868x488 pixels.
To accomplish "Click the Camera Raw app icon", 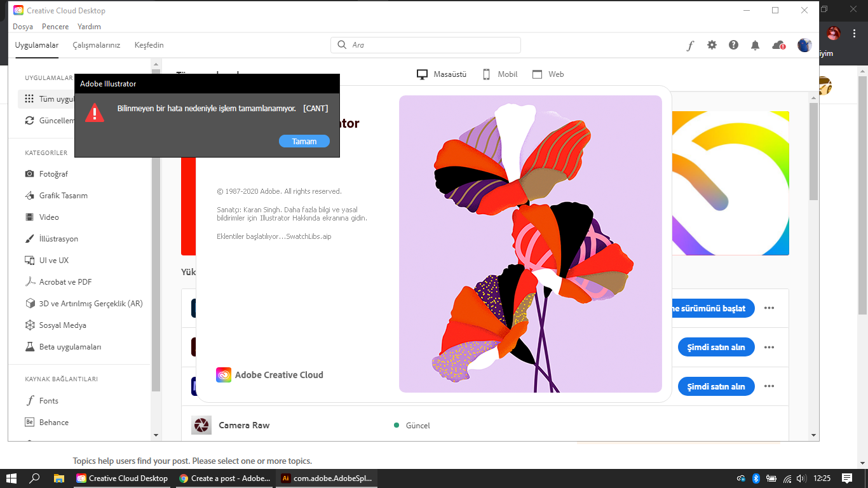I will (x=201, y=425).
